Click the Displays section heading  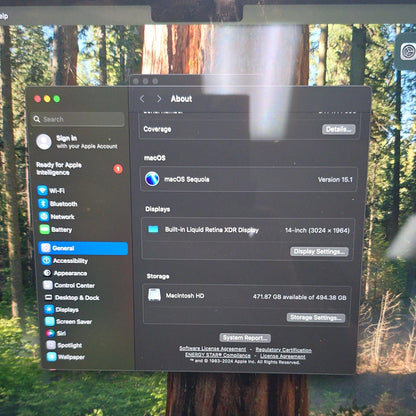pyautogui.click(x=158, y=209)
